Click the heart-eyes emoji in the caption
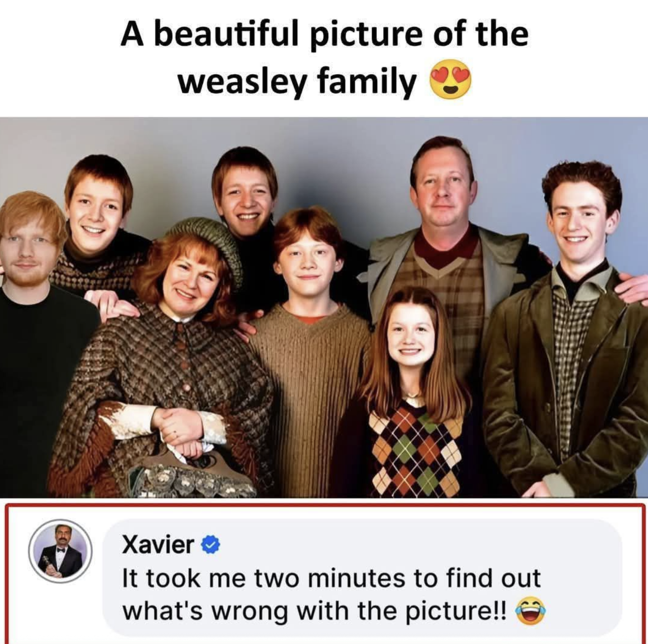Viewport: 648px width, 644px height. (450, 82)
